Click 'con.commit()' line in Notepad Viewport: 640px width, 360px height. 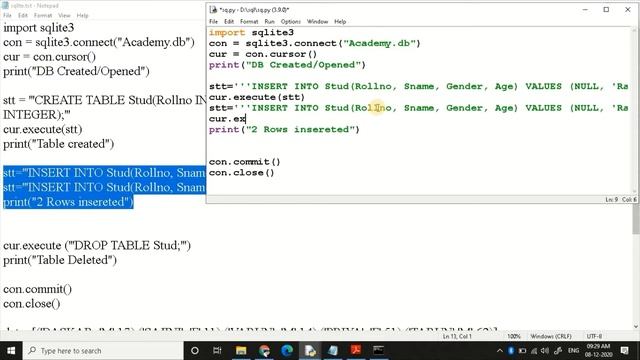tap(38, 289)
